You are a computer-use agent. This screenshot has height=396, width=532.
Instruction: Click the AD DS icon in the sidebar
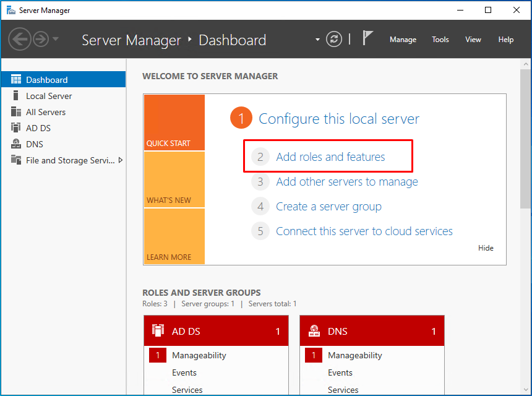click(15, 127)
